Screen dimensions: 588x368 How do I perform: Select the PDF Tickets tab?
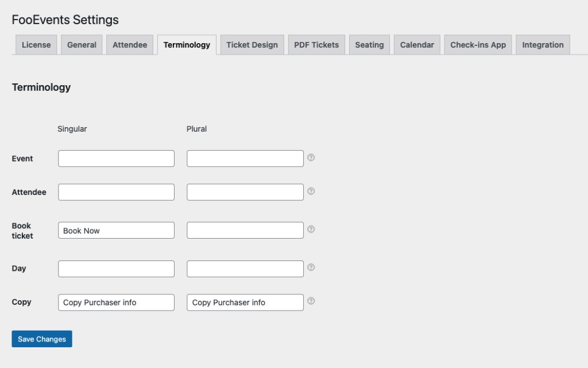pos(316,45)
